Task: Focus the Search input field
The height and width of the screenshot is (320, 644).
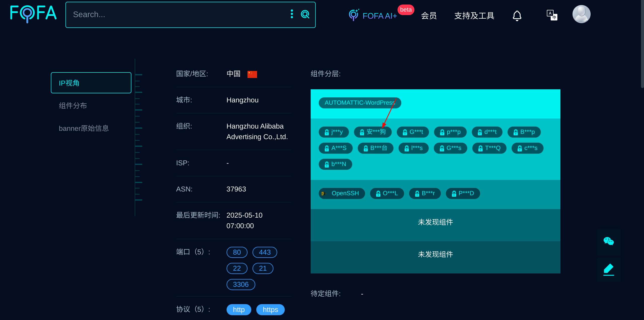Action: [176, 15]
